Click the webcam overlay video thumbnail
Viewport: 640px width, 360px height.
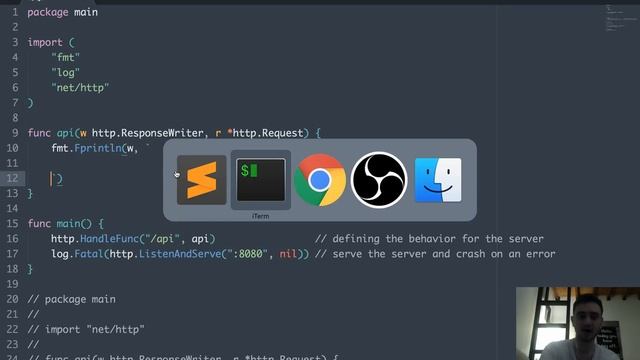click(x=578, y=323)
